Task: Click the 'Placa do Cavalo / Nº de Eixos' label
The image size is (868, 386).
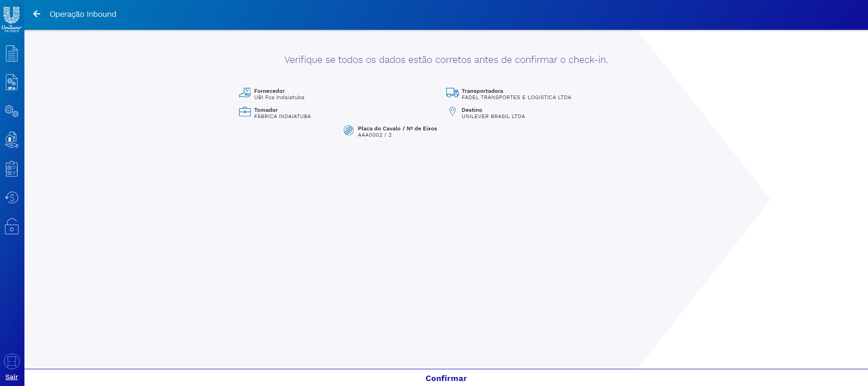Action: (x=397, y=129)
